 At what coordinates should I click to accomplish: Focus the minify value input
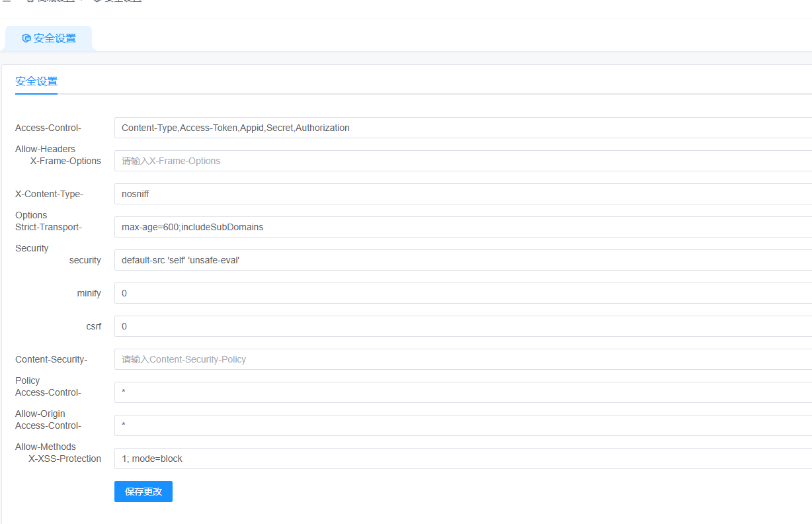click(463, 293)
